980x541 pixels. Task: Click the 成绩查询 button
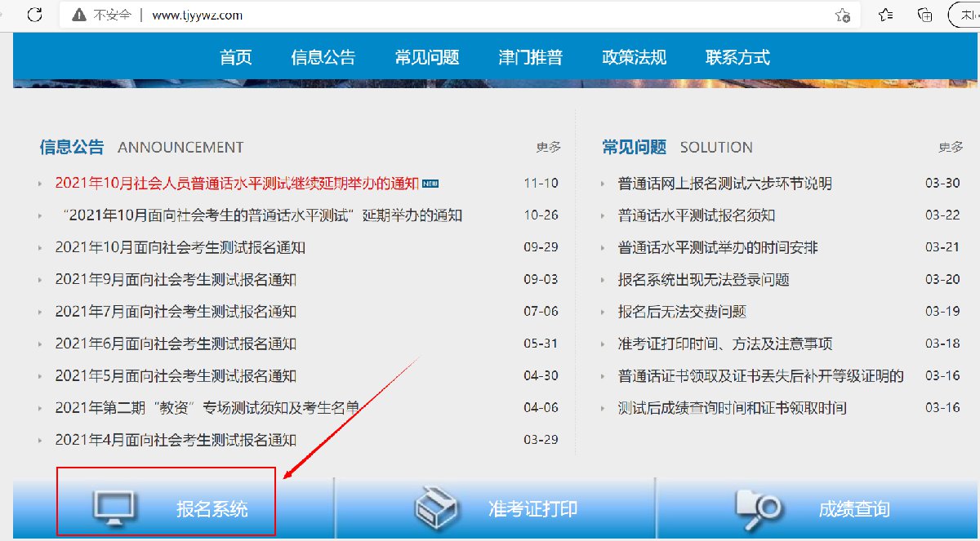coord(818,508)
